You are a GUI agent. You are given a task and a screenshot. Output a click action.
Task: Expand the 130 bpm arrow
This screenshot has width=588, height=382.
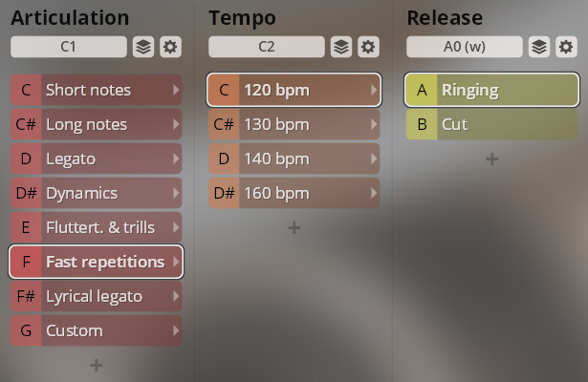coord(373,124)
